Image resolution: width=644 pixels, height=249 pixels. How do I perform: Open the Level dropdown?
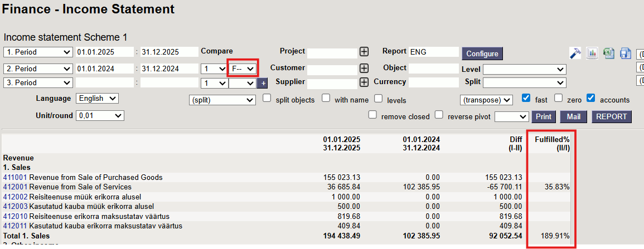pyautogui.click(x=524, y=70)
